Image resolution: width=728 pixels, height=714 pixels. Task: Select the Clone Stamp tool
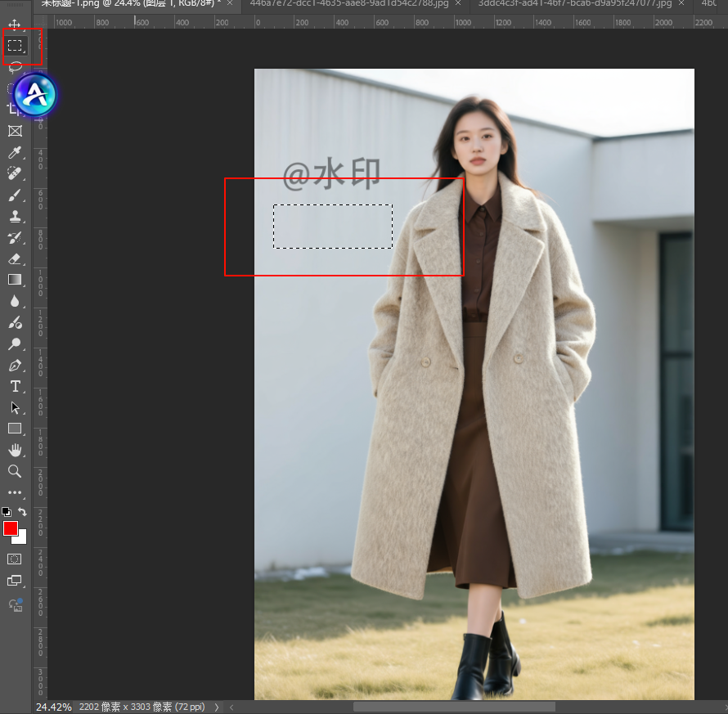tap(15, 216)
